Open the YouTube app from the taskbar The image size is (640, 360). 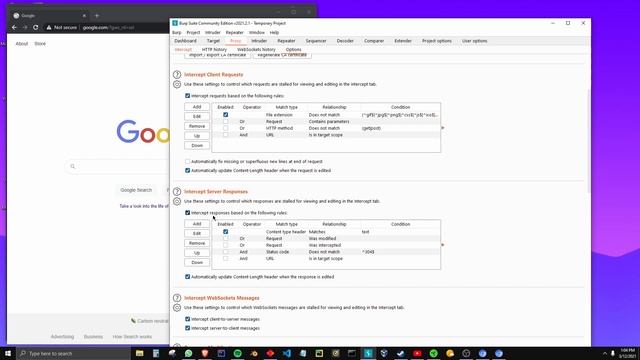click(x=417, y=353)
